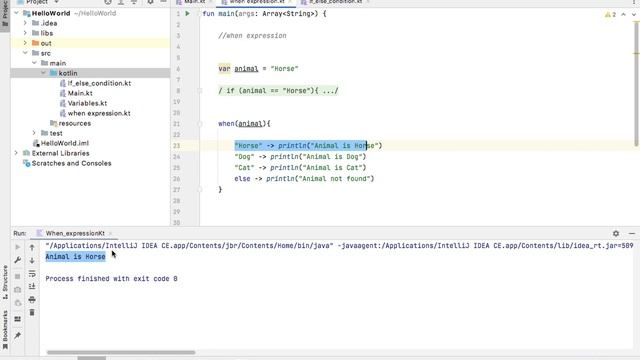Open Bookmarks tool window sidebar tab

tap(5, 329)
